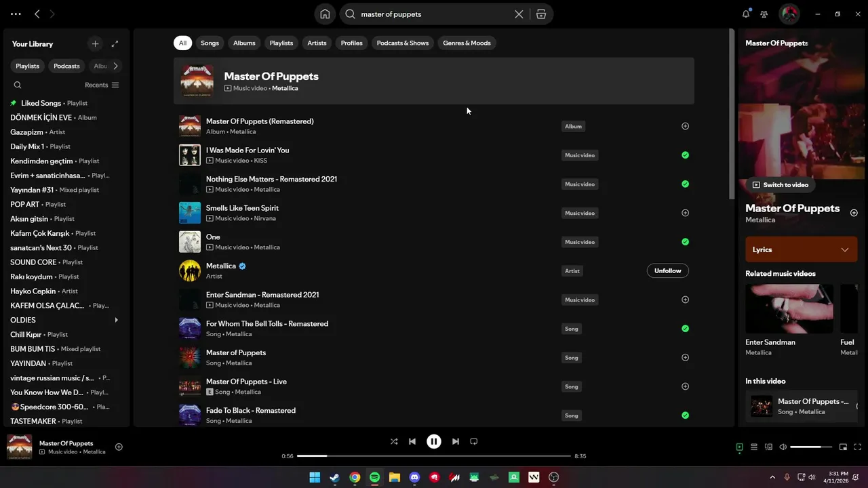Image resolution: width=868 pixels, height=488 pixels.
Task: Open the Browse icon in search bar
Action: coord(541,14)
